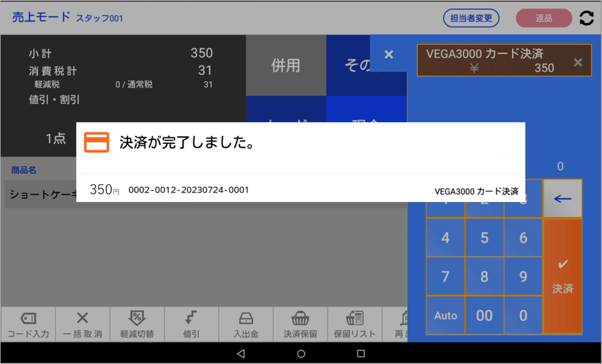Tap the 00 key on the number pad
Image resolution: width=602 pixels, height=364 pixels.
484,315
